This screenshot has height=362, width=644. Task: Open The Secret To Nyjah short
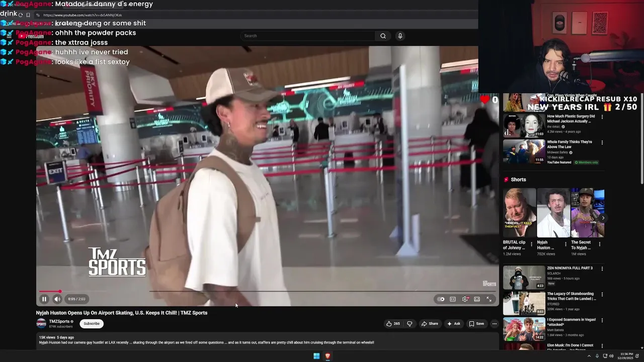587,213
